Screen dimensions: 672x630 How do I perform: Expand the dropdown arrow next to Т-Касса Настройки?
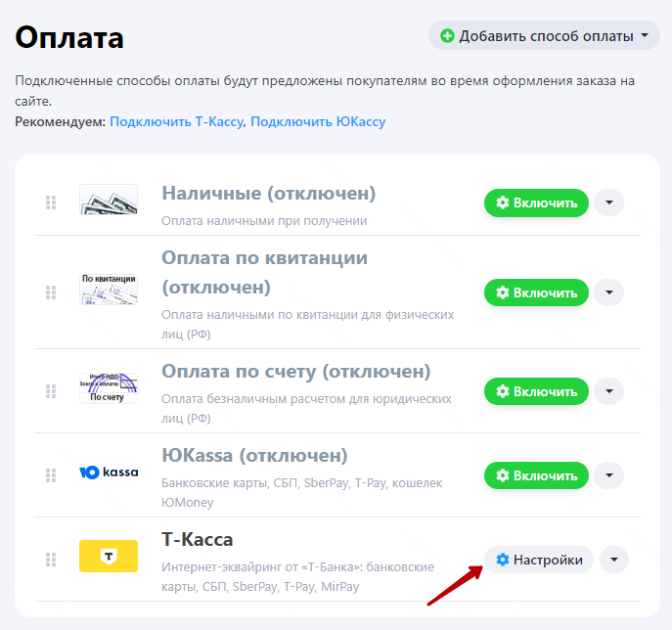click(614, 560)
